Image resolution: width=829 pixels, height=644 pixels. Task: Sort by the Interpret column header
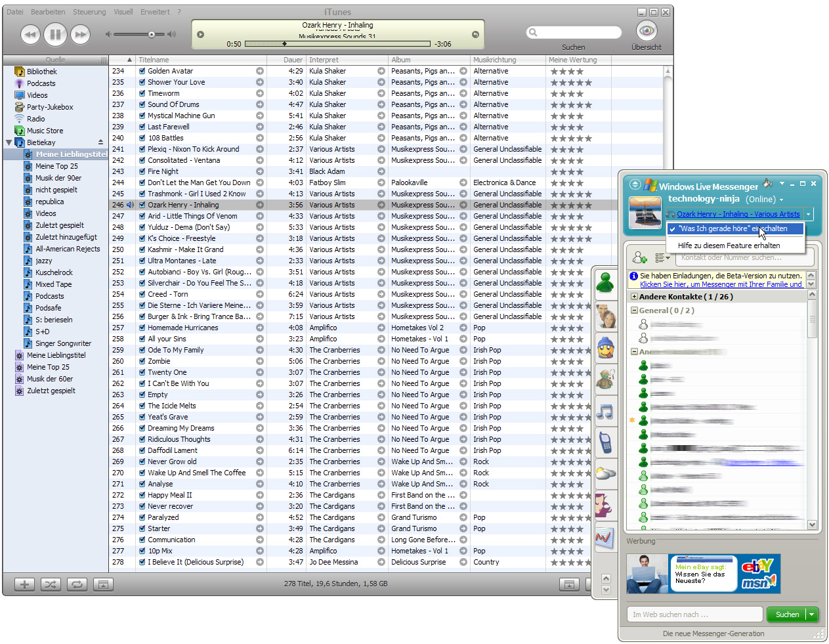pyautogui.click(x=346, y=60)
